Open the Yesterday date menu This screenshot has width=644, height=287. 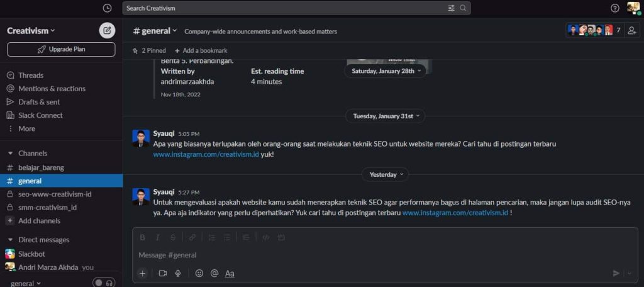386,174
